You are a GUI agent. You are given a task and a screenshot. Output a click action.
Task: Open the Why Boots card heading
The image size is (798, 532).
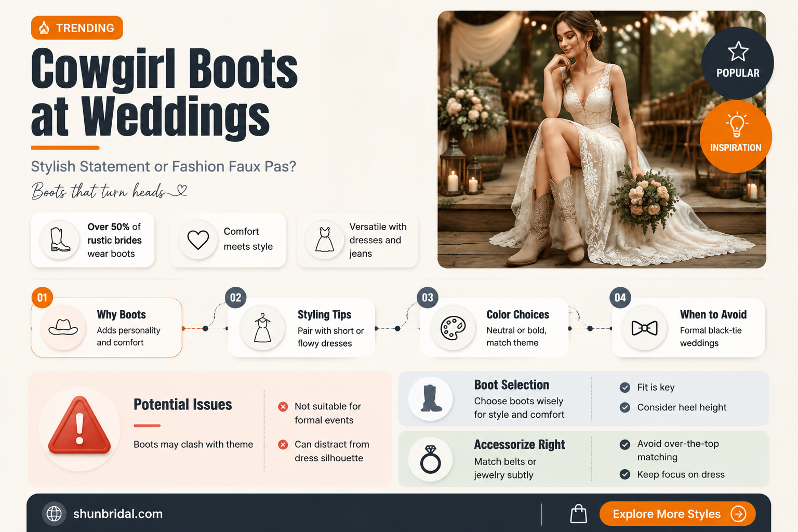pos(121,314)
